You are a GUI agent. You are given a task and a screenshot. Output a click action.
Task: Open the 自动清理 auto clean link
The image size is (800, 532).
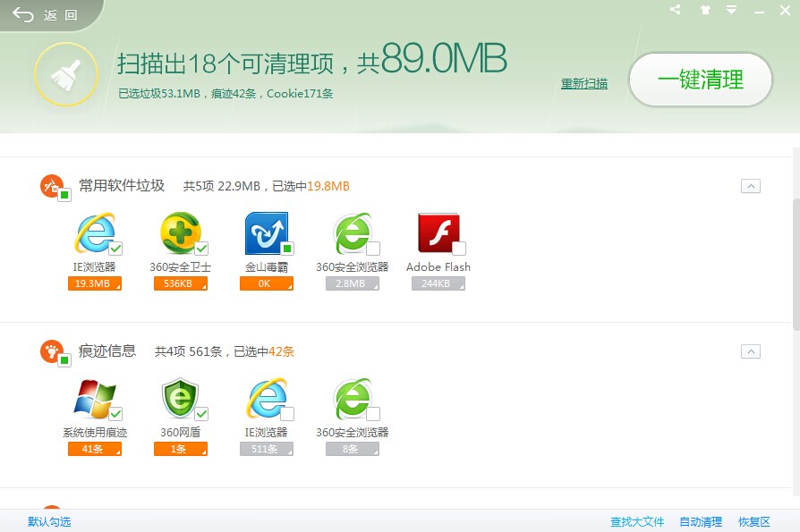[x=701, y=522]
